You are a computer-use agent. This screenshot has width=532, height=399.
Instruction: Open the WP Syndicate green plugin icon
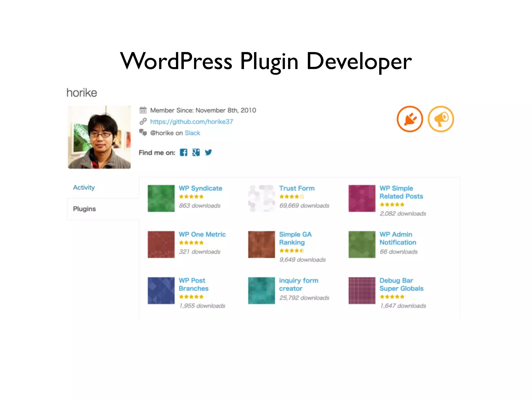click(x=161, y=198)
